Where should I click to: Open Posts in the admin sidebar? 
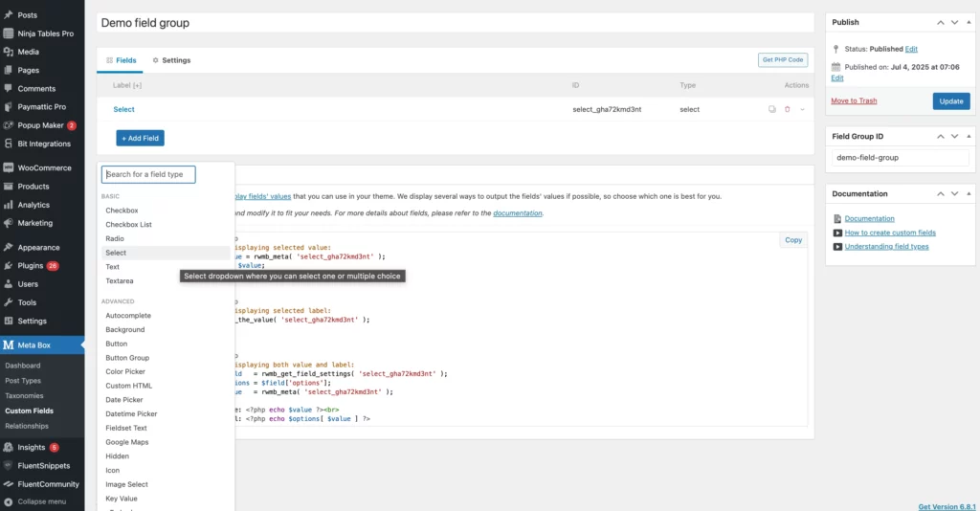click(x=28, y=15)
